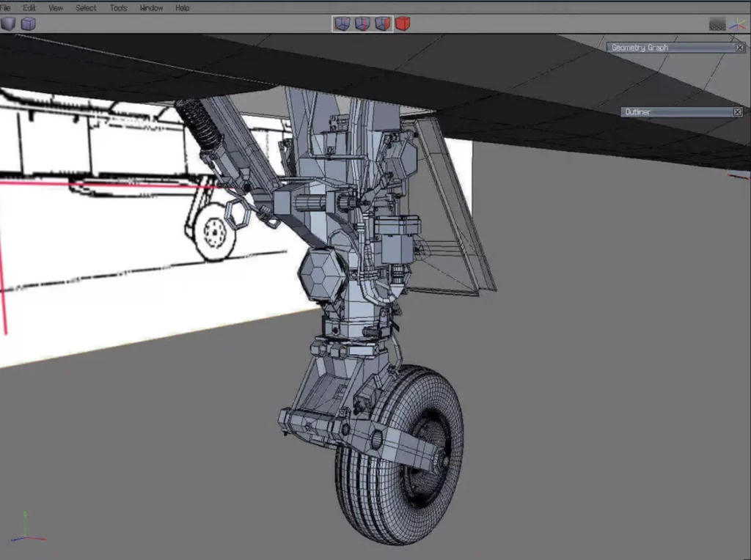Open the File menu

click(x=5, y=7)
